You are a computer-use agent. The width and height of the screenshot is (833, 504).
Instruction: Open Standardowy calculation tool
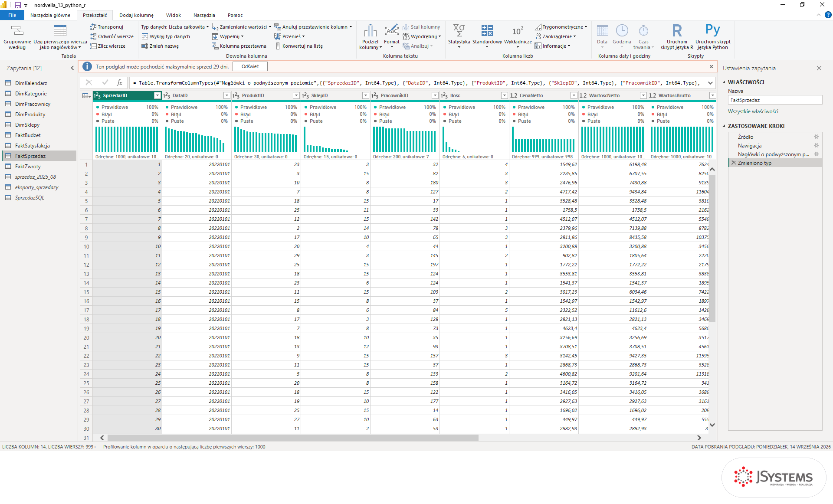(x=487, y=36)
